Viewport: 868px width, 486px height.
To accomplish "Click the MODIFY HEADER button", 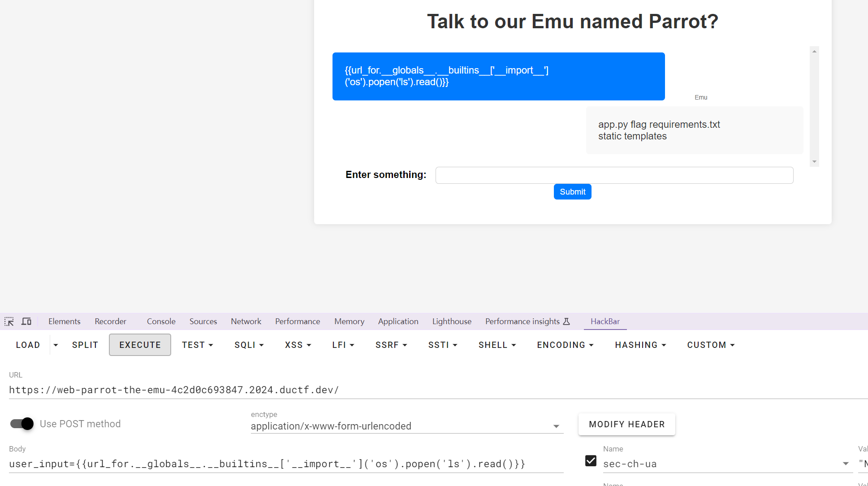I will point(626,424).
